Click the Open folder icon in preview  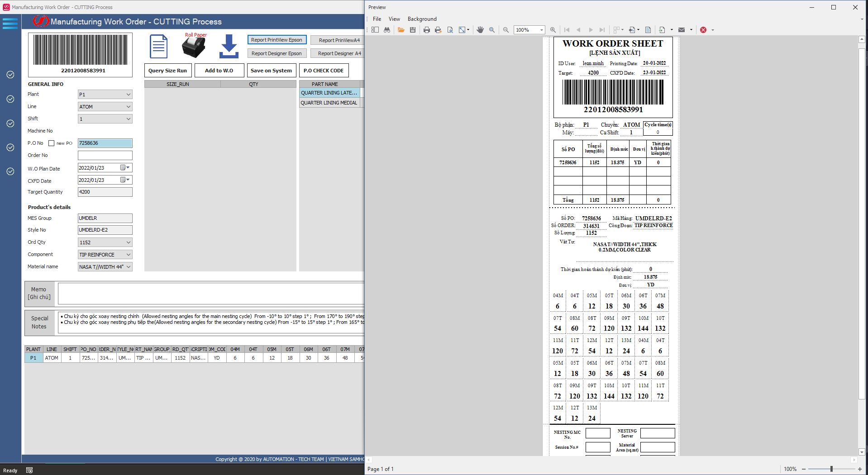click(401, 30)
